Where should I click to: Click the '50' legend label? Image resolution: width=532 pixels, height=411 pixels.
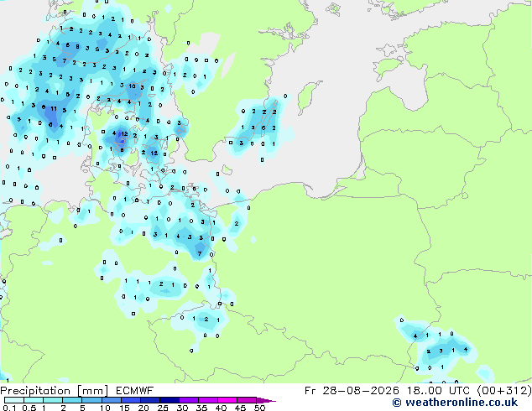click(x=259, y=408)
